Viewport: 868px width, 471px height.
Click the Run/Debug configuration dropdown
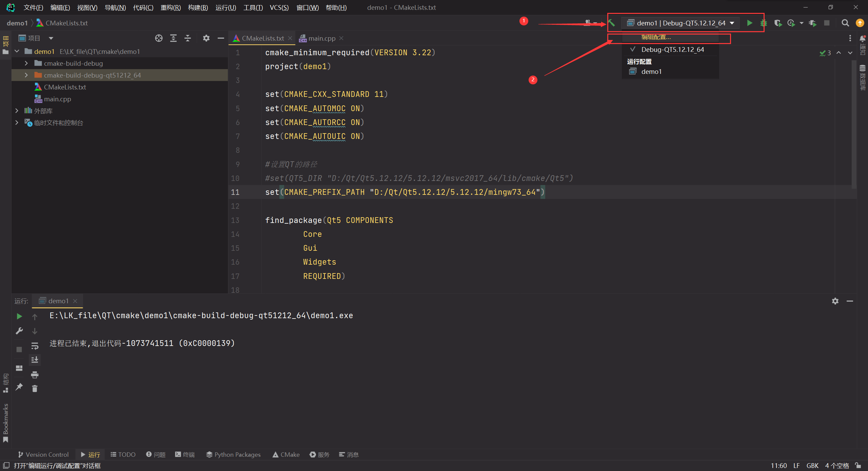tap(682, 23)
